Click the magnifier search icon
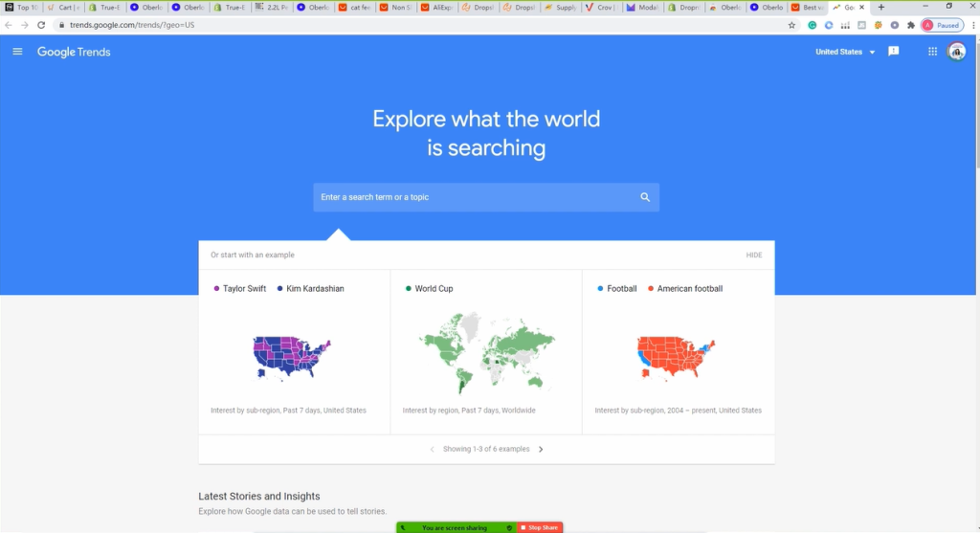Viewport: 980px width, 533px height. (x=645, y=197)
